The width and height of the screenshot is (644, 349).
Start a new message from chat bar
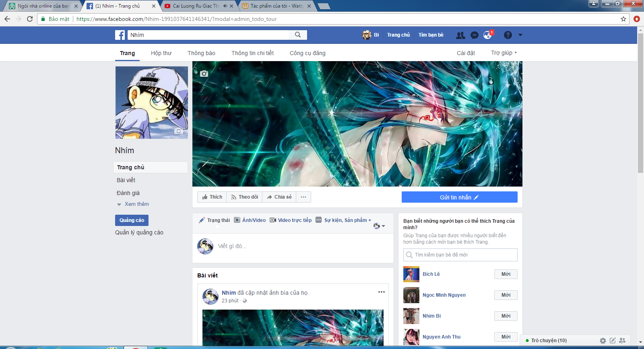point(613,341)
